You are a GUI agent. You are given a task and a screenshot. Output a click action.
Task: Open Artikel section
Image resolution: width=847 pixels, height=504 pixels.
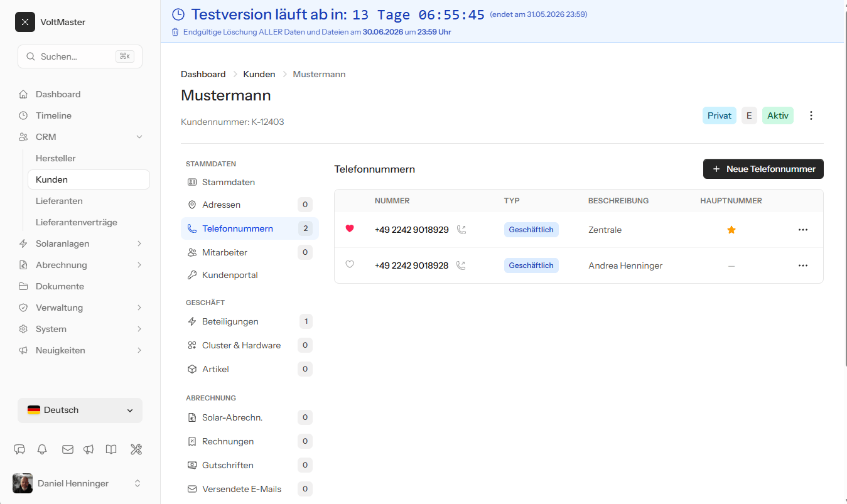coord(250,369)
